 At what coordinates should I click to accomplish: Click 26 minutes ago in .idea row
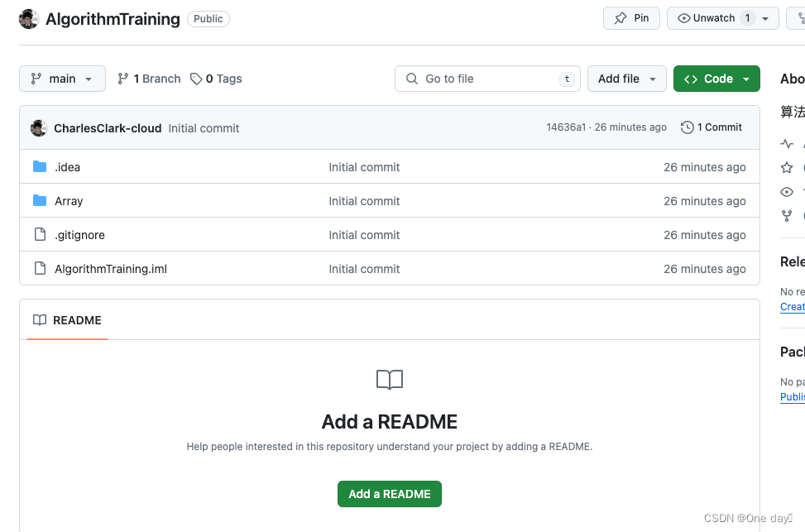[704, 167]
